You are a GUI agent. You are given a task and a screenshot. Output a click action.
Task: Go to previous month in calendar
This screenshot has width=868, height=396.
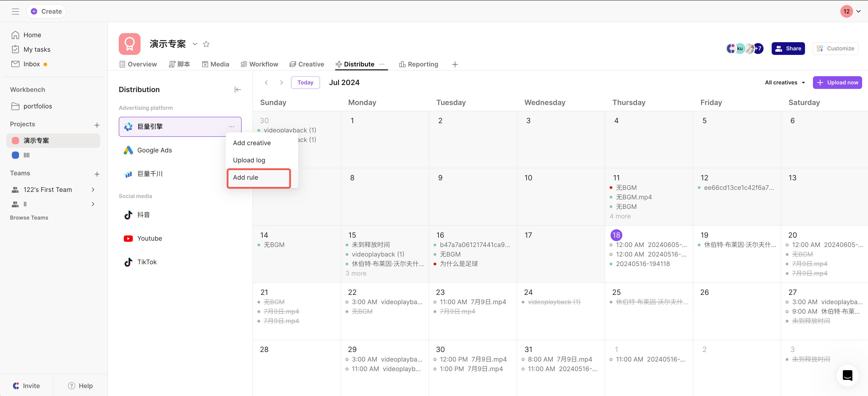click(266, 83)
